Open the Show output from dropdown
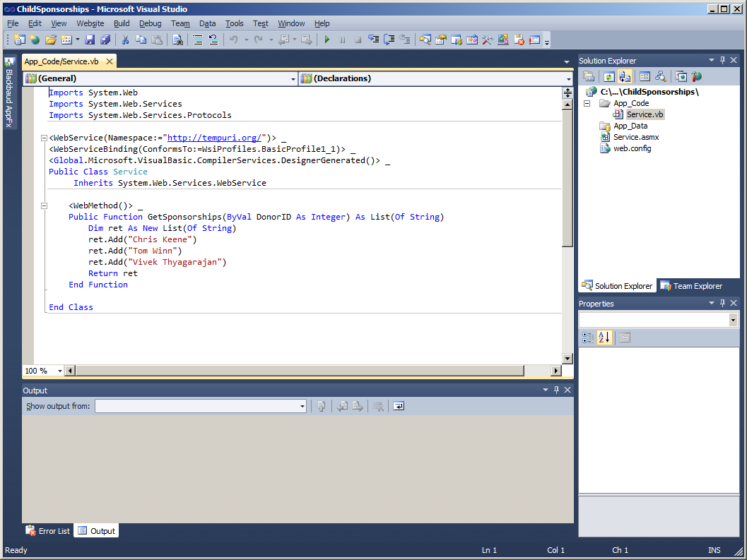 tap(302, 406)
